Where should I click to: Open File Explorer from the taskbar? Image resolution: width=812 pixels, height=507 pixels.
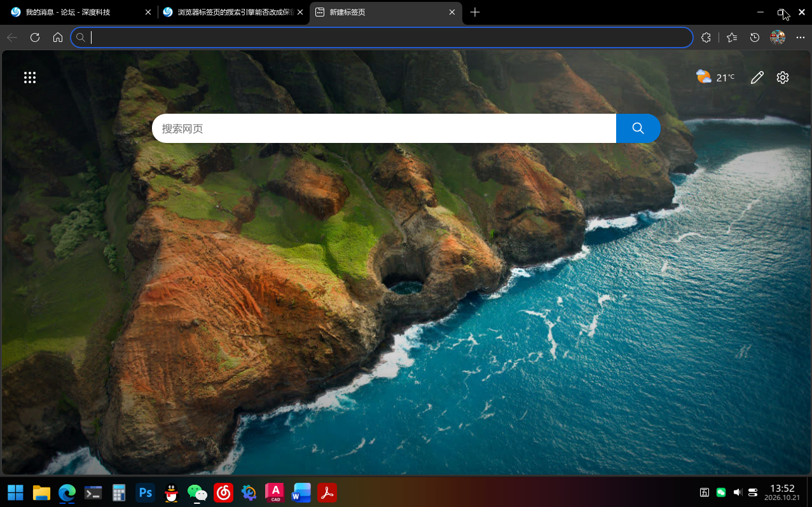tap(41, 492)
